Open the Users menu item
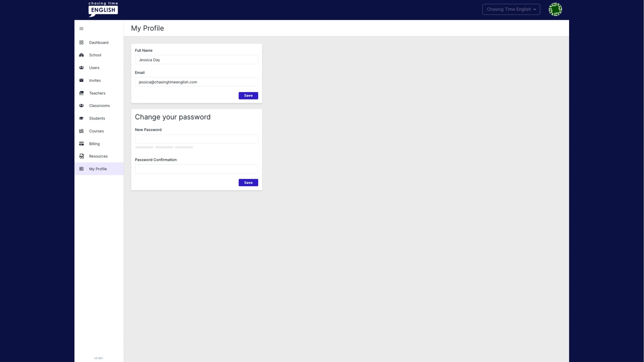Viewport: 644px width, 362px height. [x=94, y=68]
